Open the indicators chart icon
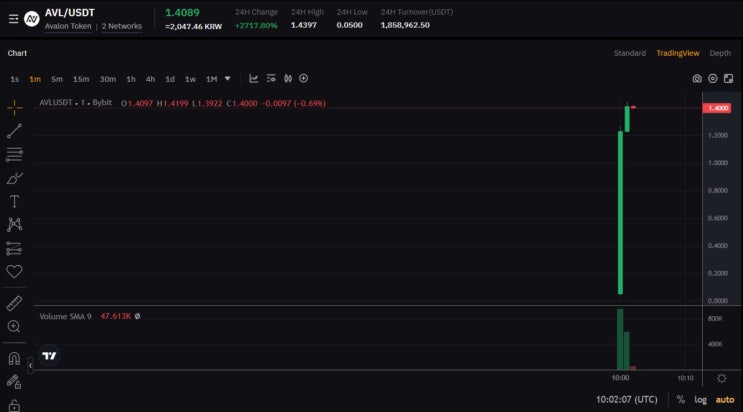Viewport: 743px width, 412px height. tap(254, 79)
